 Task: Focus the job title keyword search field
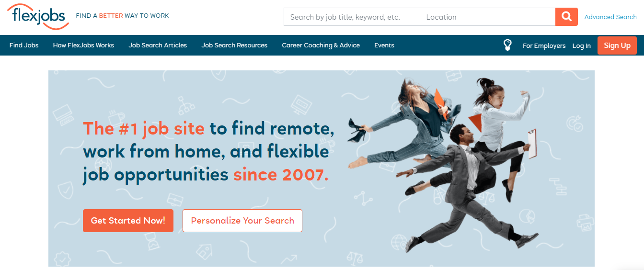[x=352, y=17]
